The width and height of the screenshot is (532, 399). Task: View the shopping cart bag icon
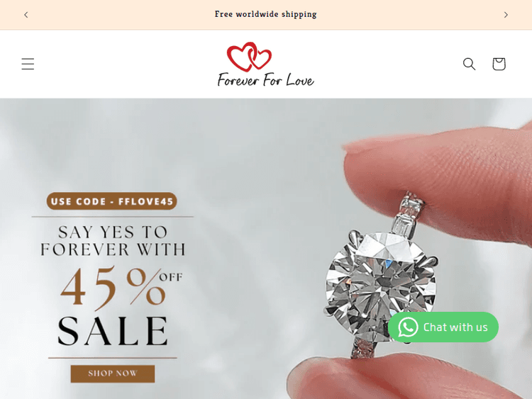coord(499,64)
